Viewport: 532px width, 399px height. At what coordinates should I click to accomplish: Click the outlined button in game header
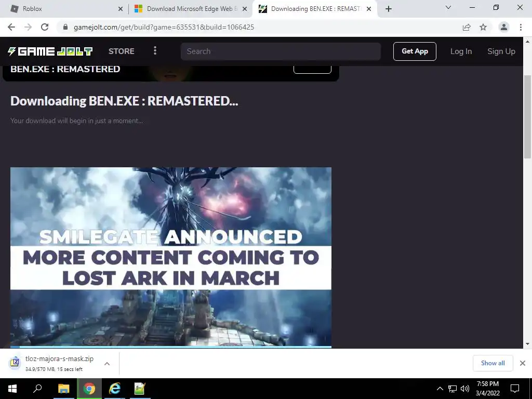click(x=312, y=70)
